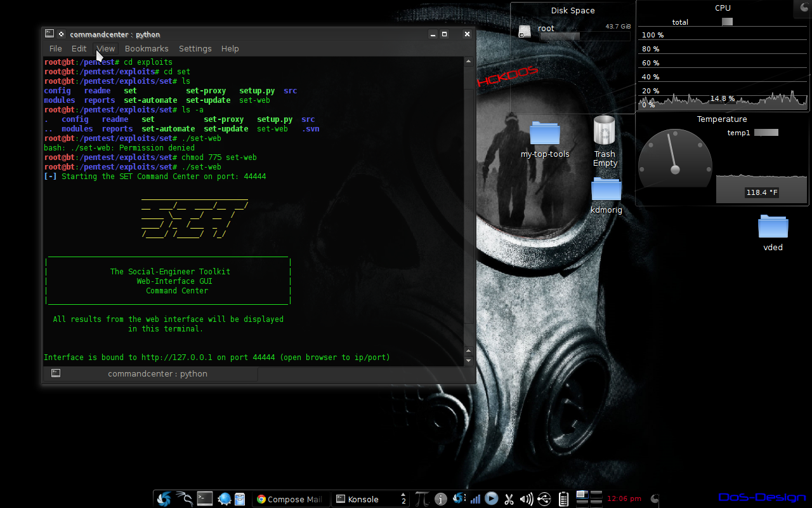
Task: Click the CPU total legend swatch
Action: coord(727,22)
